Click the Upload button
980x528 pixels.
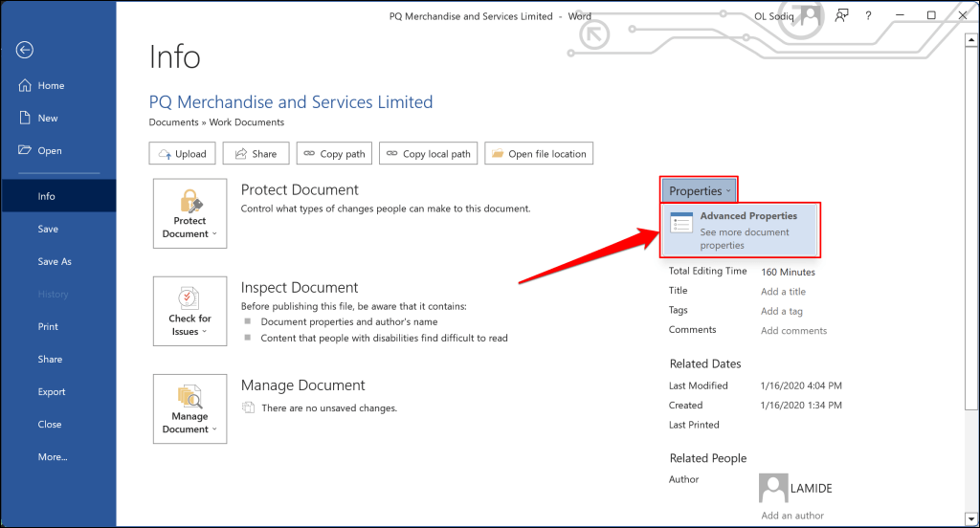182,154
